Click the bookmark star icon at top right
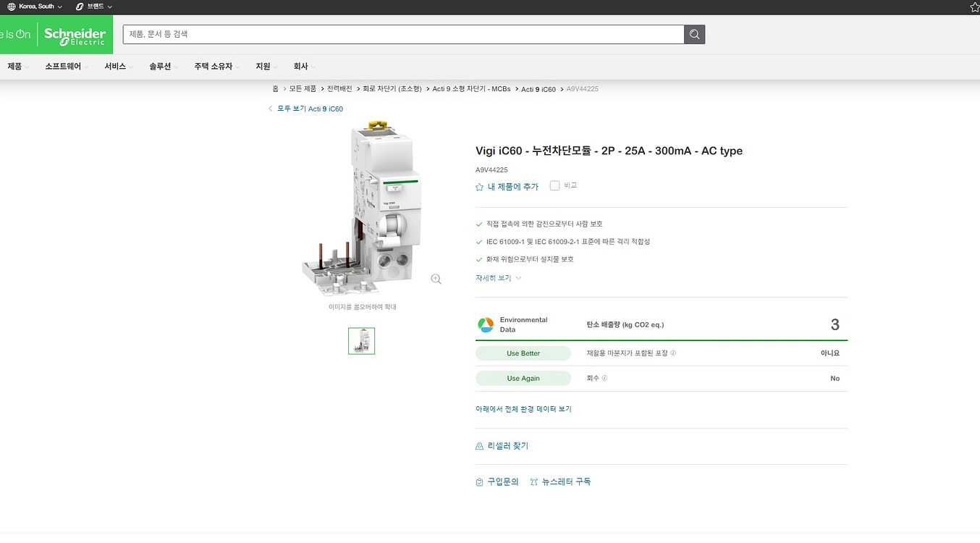This screenshot has height=543, width=980. click(x=974, y=7)
